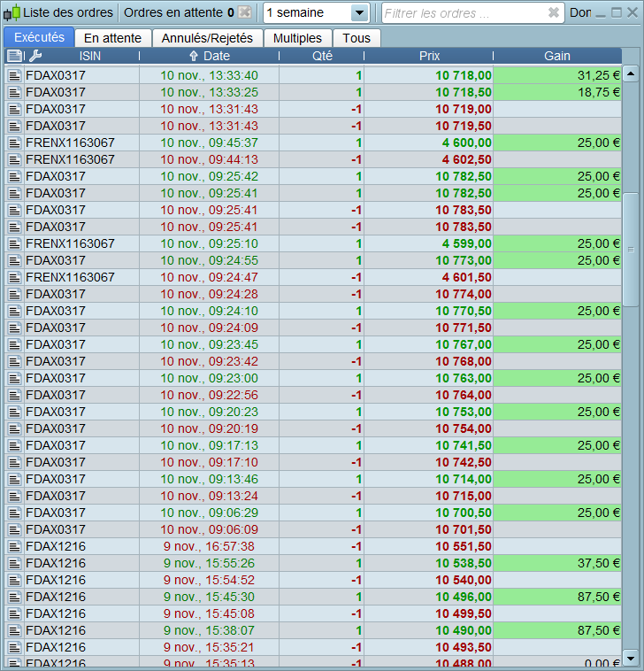
Task: Click date 10 nov., 09:13:24
Action: click(x=209, y=496)
